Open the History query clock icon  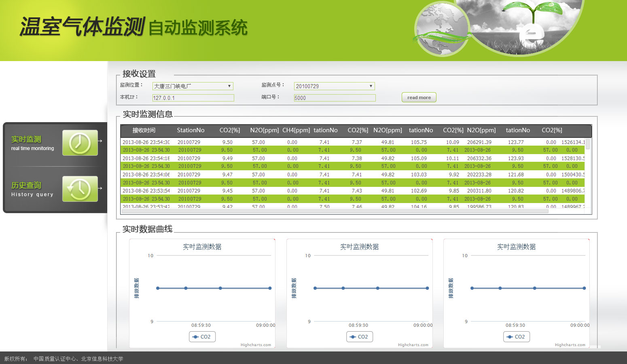point(80,189)
